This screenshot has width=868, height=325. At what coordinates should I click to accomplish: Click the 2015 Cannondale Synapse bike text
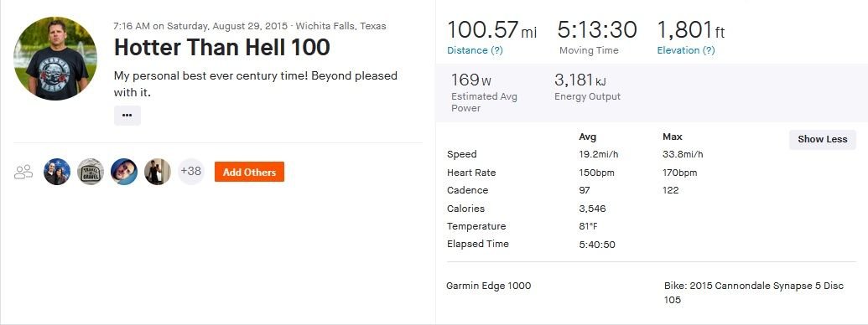[x=754, y=293]
